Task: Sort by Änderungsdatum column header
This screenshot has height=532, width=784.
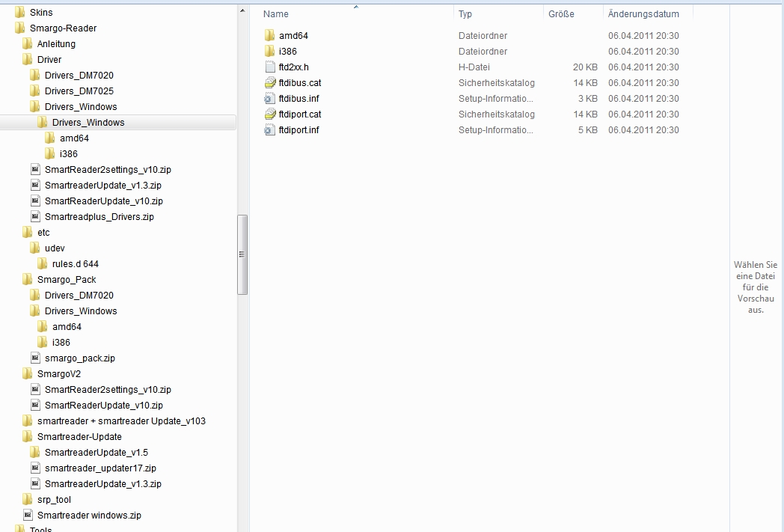Action: 643,14
